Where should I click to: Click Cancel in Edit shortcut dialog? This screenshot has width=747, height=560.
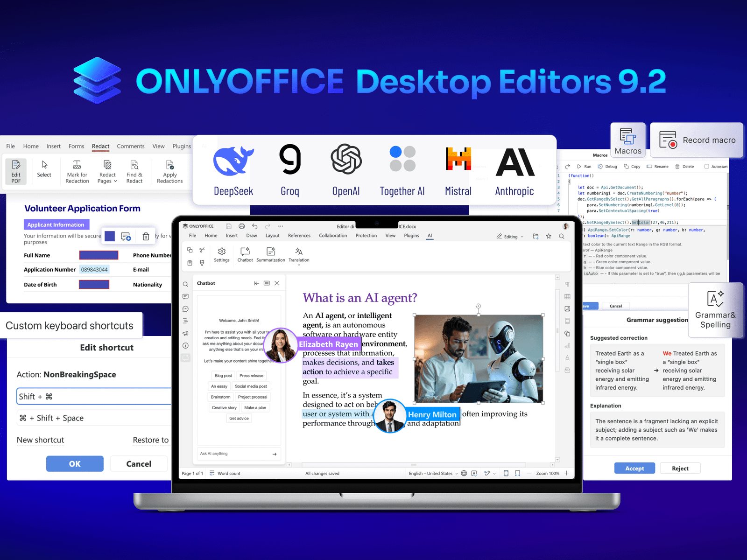pyautogui.click(x=139, y=464)
